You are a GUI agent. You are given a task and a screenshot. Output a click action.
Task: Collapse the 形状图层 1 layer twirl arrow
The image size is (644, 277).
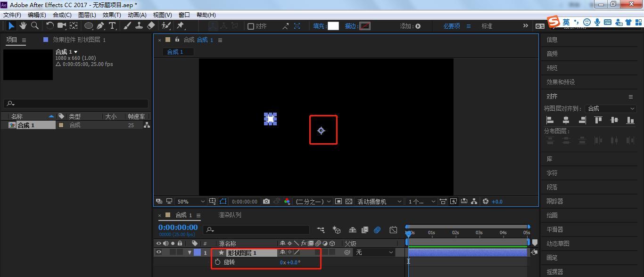pos(190,253)
